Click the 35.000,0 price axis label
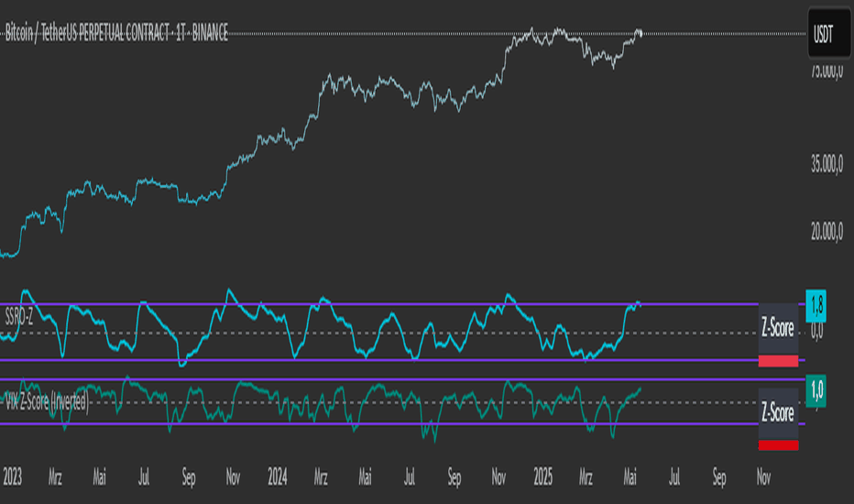Screen dimensions: 854x504 (827, 163)
